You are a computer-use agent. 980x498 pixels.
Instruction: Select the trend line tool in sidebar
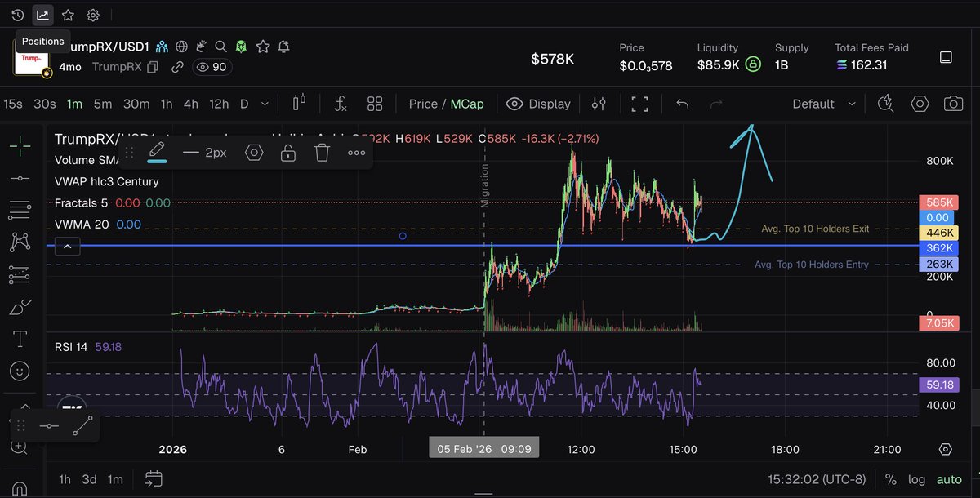pos(20,178)
